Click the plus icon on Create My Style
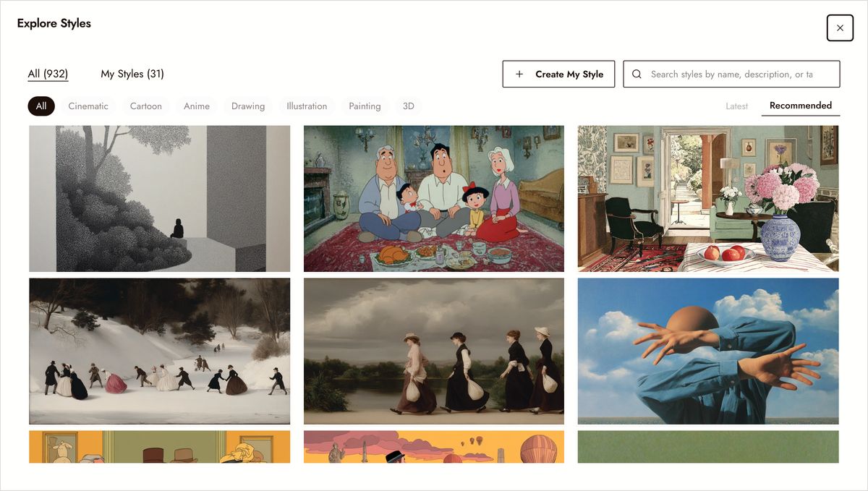Image resolution: width=868 pixels, height=491 pixels. click(519, 74)
